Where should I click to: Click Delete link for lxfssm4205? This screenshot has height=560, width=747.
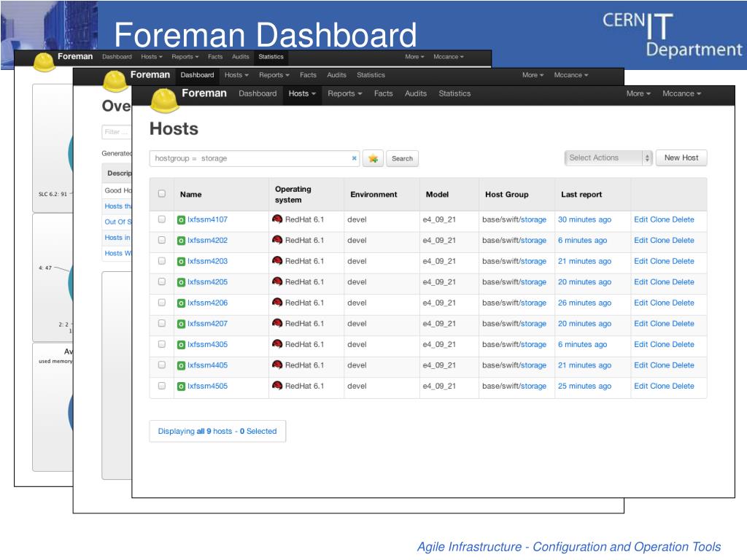[x=683, y=282]
